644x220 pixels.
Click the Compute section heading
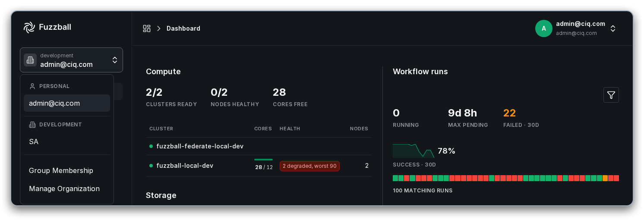163,72
